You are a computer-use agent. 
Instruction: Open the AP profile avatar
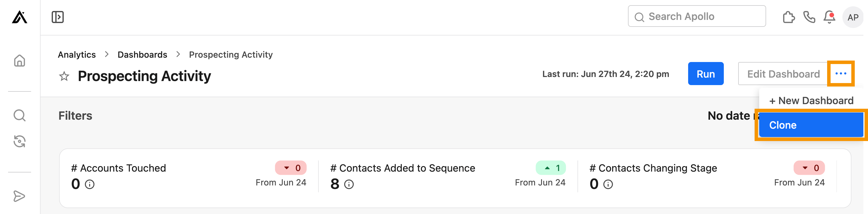(x=853, y=17)
